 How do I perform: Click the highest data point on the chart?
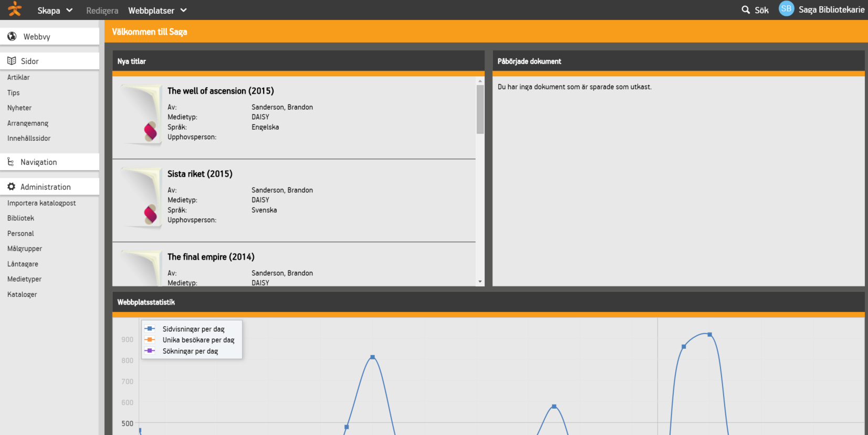tap(709, 335)
